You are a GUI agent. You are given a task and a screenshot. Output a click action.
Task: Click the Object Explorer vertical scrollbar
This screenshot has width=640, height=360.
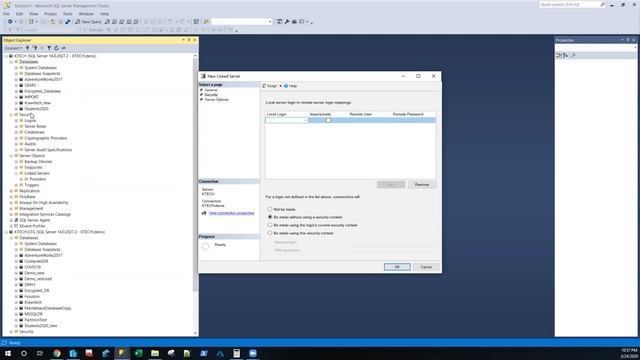195,176
